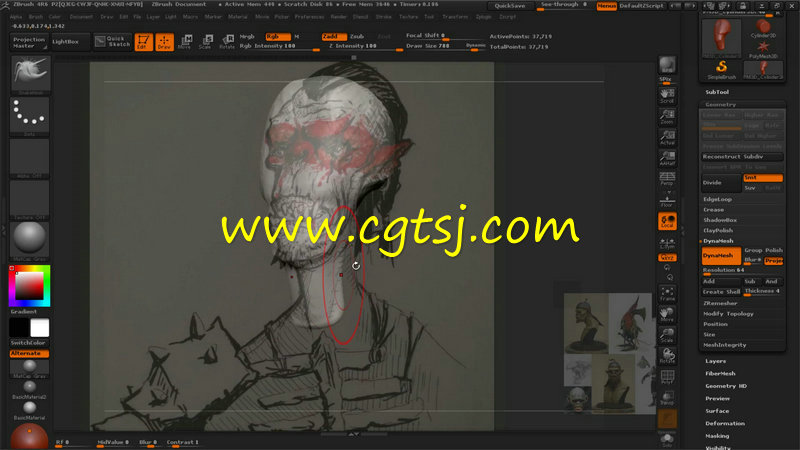Click the Frame mesh icon

pyautogui.click(x=667, y=293)
